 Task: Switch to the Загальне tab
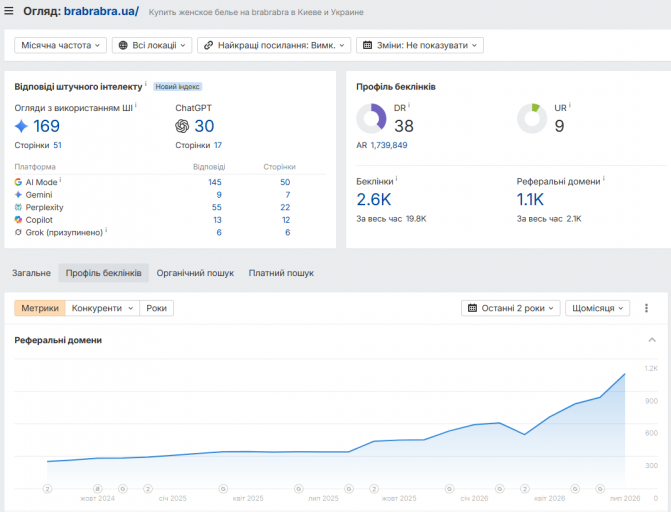[x=31, y=273]
